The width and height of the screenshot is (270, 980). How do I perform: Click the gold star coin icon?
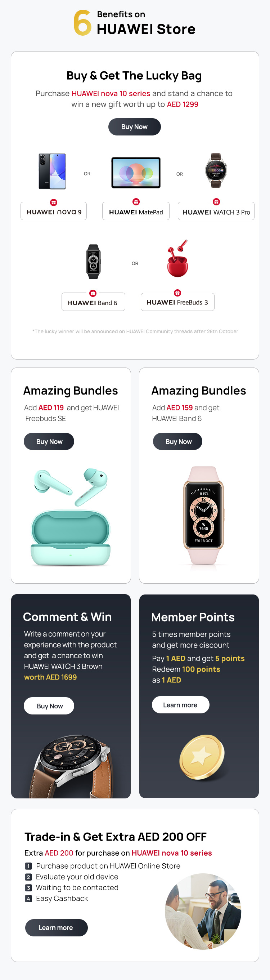tap(202, 756)
